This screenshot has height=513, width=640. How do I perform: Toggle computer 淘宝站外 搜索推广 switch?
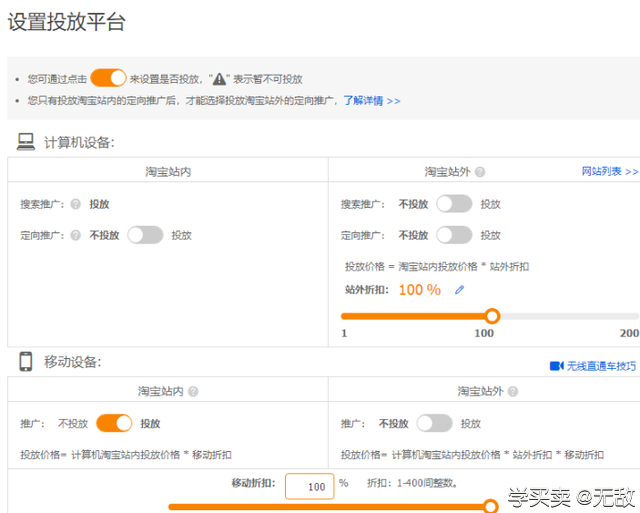[454, 204]
